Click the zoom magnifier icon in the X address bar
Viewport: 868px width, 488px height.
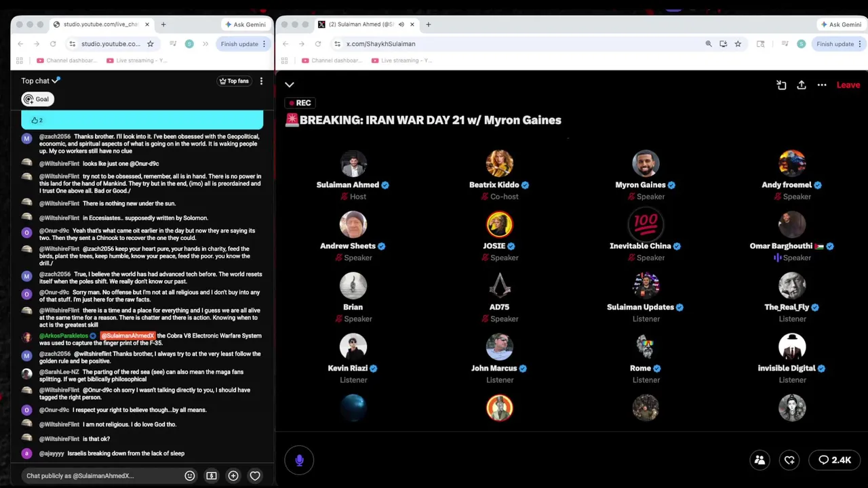click(709, 44)
